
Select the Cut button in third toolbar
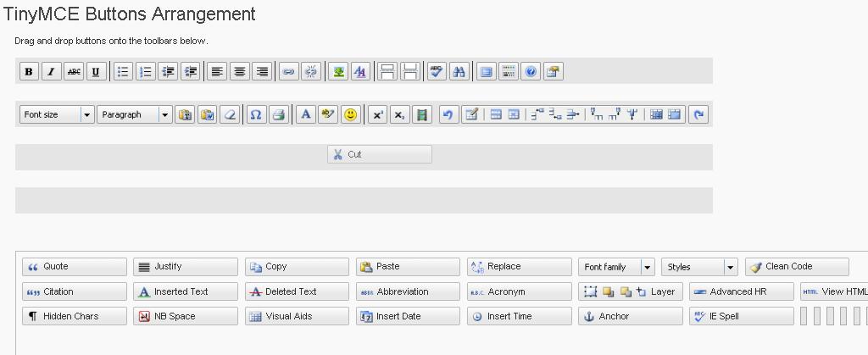coord(380,154)
